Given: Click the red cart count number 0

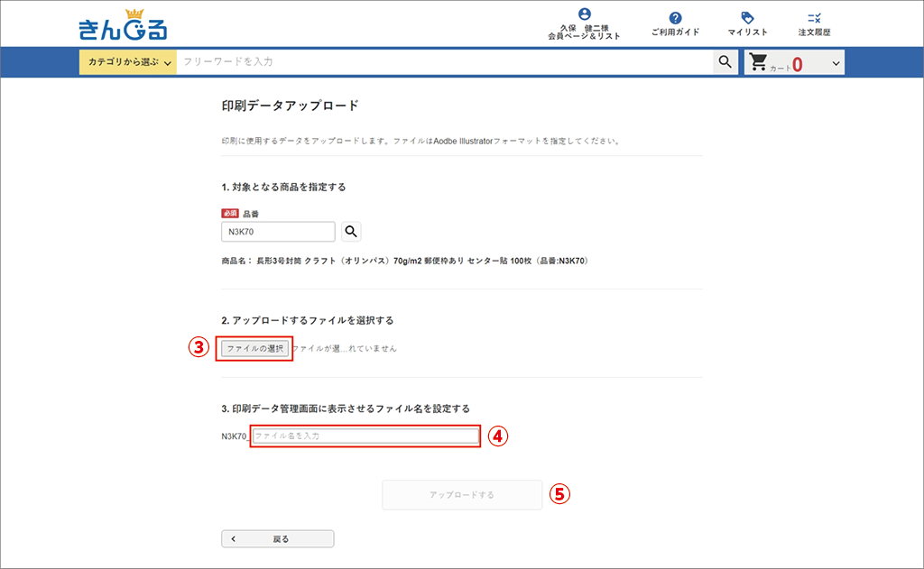Looking at the screenshot, I should [798, 65].
